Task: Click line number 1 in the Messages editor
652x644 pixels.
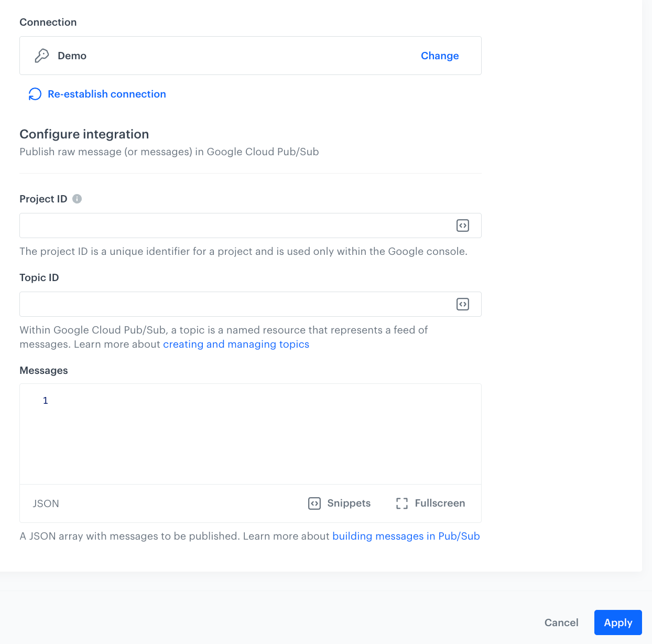Action: [45, 400]
